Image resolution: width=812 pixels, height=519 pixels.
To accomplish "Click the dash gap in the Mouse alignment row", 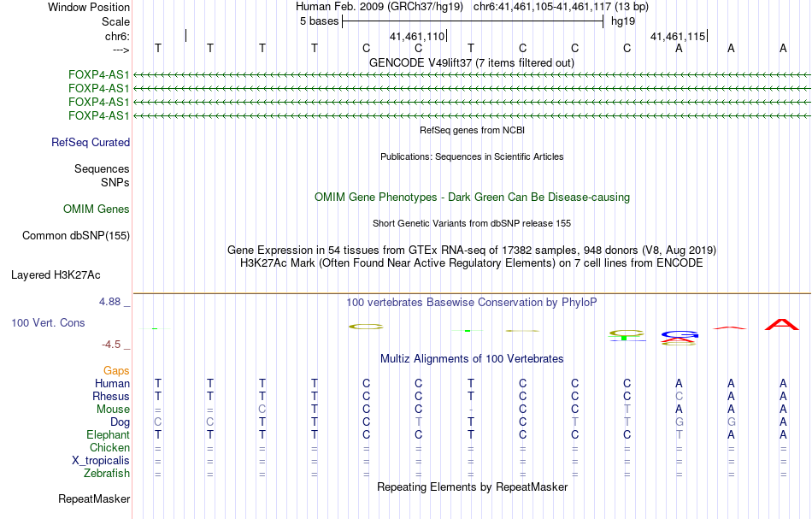I will pyautogui.click(x=470, y=410).
